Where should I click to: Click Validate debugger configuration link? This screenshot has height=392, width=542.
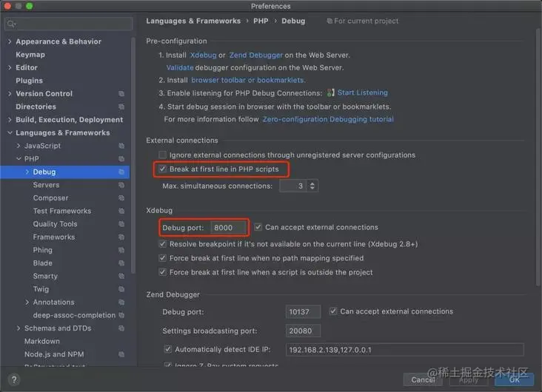click(180, 68)
